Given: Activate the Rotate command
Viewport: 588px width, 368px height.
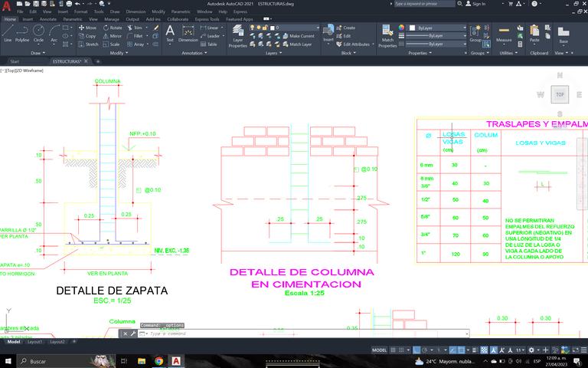Looking at the screenshot, I should tap(113, 28).
